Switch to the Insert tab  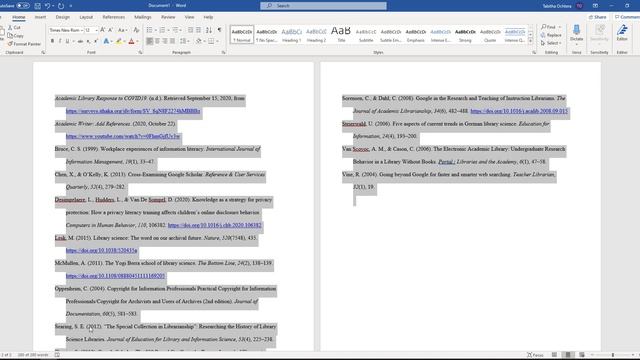coord(40,17)
